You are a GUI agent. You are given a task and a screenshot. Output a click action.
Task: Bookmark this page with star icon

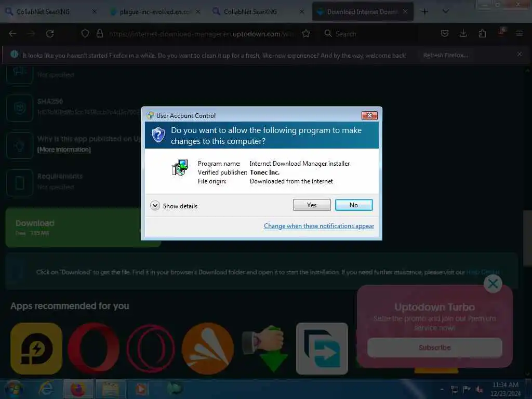tap(306, 34)
